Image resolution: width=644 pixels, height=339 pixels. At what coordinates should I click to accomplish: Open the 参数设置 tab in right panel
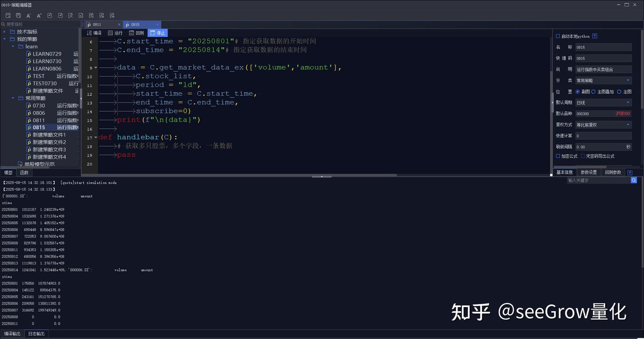tap(589, 172)
